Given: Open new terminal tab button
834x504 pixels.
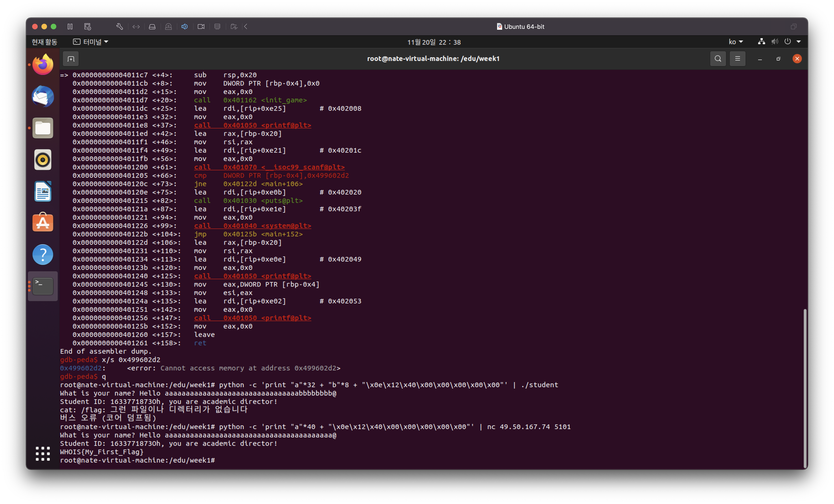Looking at the screenshot, I should pyautogui.click(x=71, y=59).
